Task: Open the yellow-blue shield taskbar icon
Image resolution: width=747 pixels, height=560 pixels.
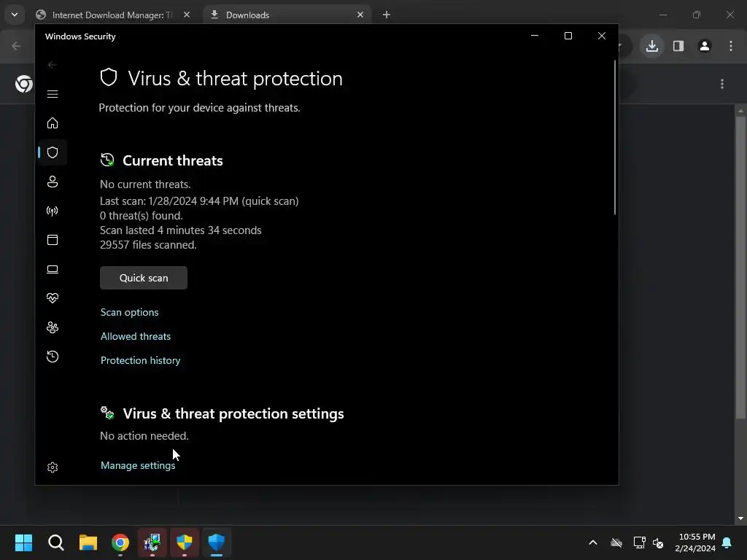Action: (185, 542)
